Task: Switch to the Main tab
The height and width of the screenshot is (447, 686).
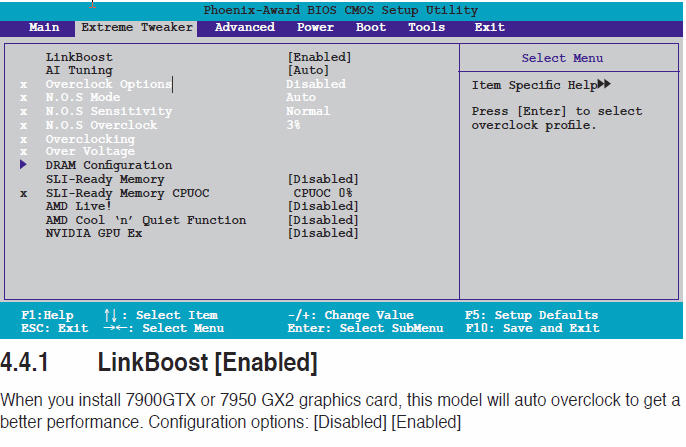Action: pyautogui.click(x=44, y=27)
